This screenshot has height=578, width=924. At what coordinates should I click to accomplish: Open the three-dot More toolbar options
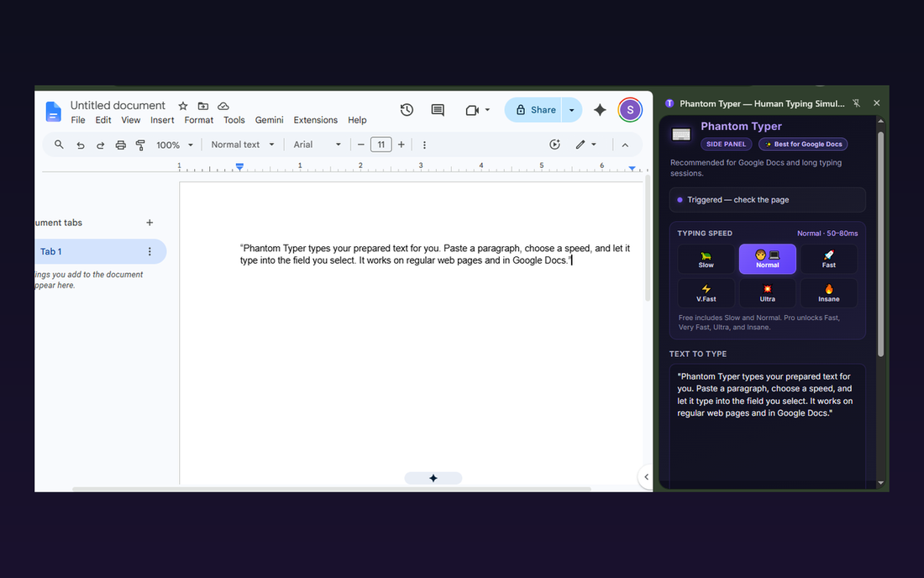[x=424, y=145]
